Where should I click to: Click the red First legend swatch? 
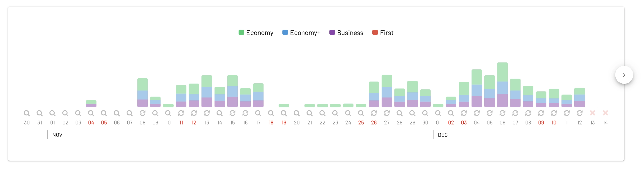[x=375, y=32]
